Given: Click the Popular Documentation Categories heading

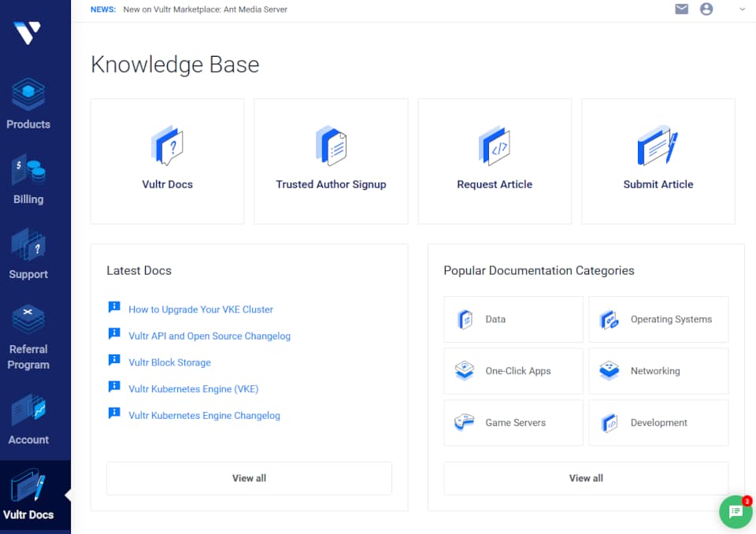Looking at the screenshot, I should [x=539, y=271].
